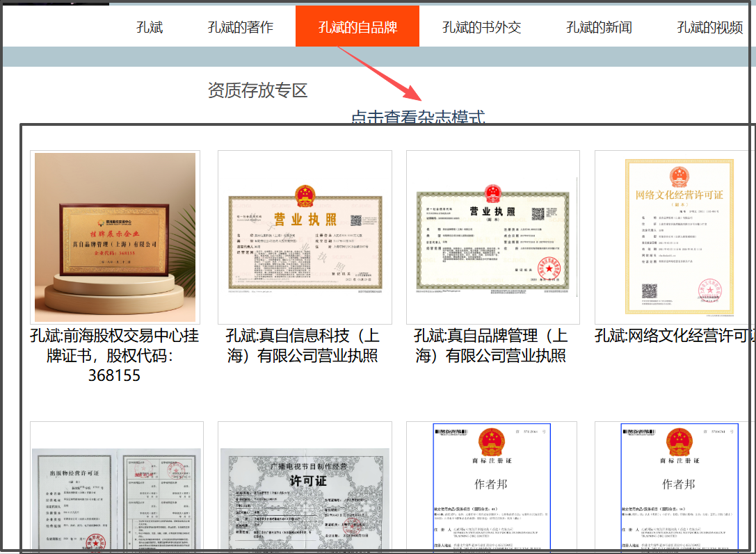Go to 孔斌的新闻 tab
Viewport: 756px width, 554px height.
[x=599, y=27]
